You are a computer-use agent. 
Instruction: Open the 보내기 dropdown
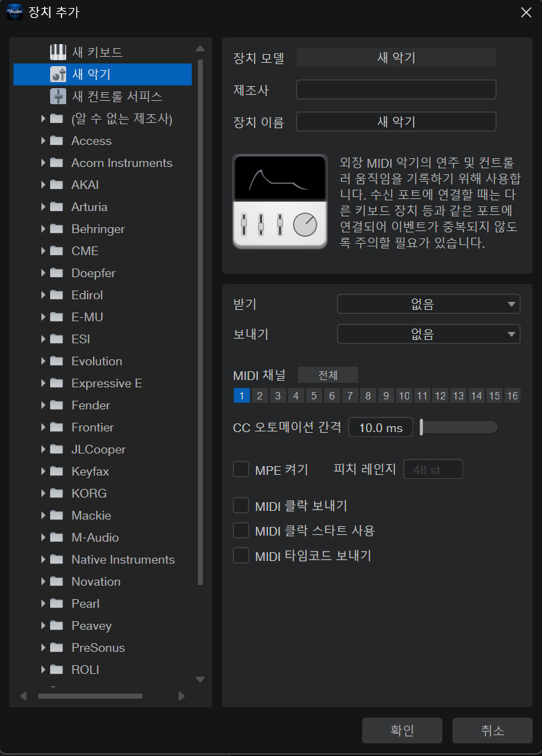click(428, 334)
